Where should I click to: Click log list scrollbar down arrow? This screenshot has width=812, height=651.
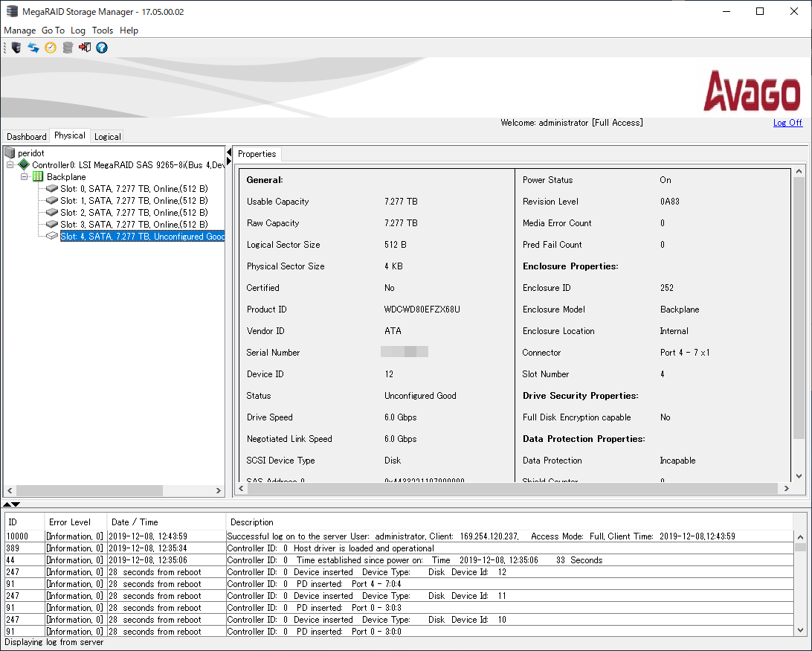(800, 629)
